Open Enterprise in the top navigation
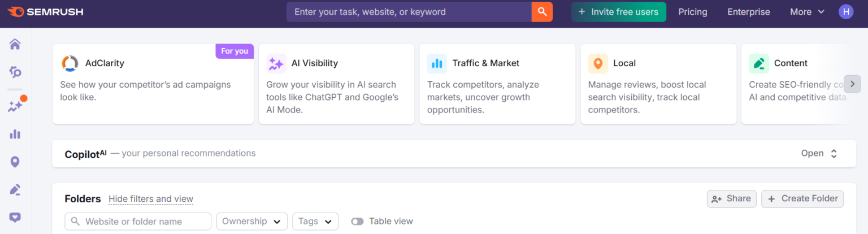This screenshot has width=868, height=234. [749, 12]
